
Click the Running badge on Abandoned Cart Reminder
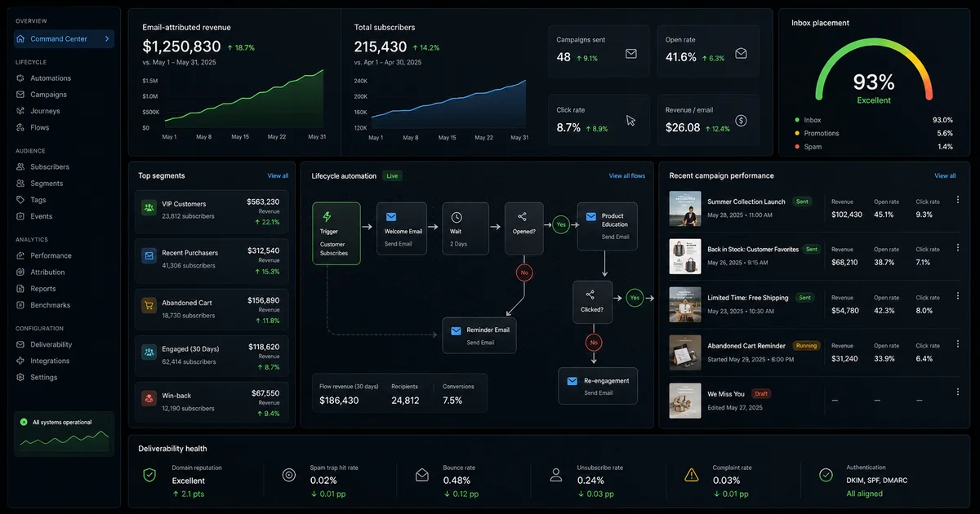point(807,346)
